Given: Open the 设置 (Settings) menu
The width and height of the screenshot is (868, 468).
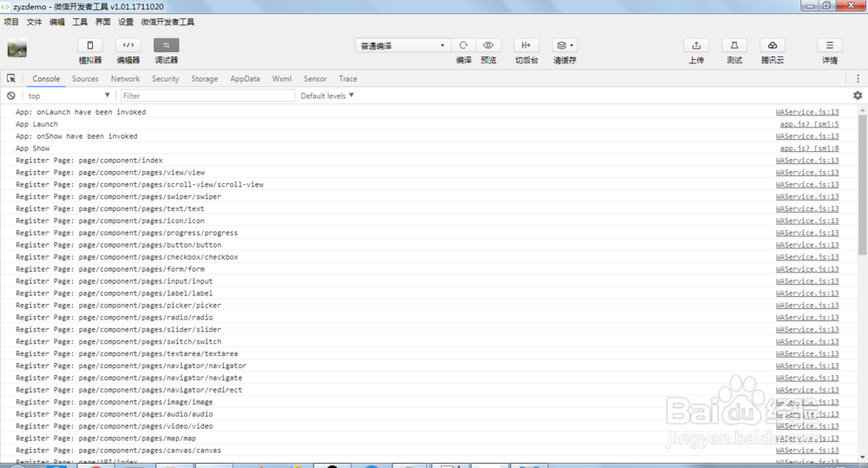Looking at the screenshot, I should (126, 23).
